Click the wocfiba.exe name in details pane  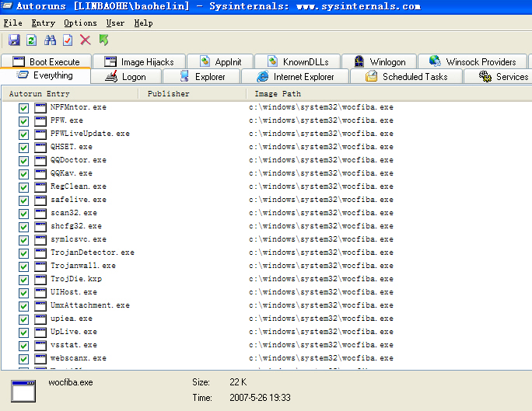coord(71,382)
